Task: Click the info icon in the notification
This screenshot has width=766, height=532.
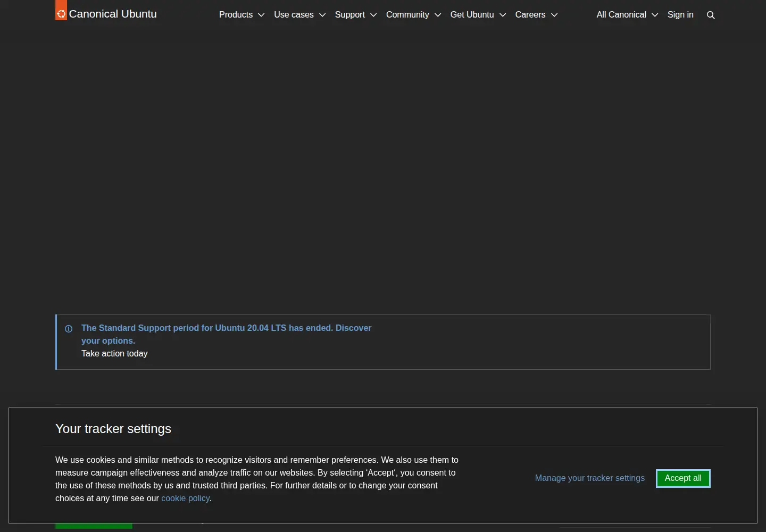Action: tap(69, 329)
